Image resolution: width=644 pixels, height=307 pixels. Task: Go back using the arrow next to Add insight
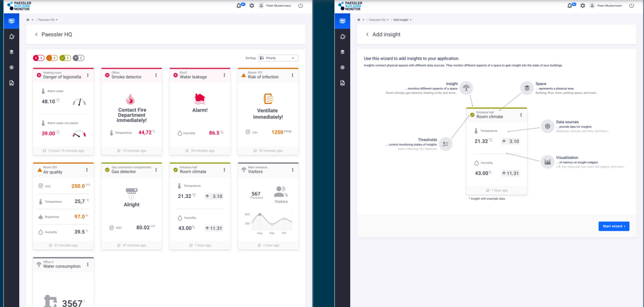[367, 34]
